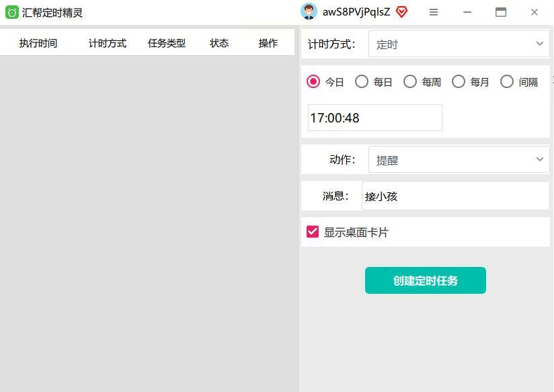554x392 pixels.
Task: Uncheck the 显示桌面卡片 checkbox
Action: click(x=313, y=232)
